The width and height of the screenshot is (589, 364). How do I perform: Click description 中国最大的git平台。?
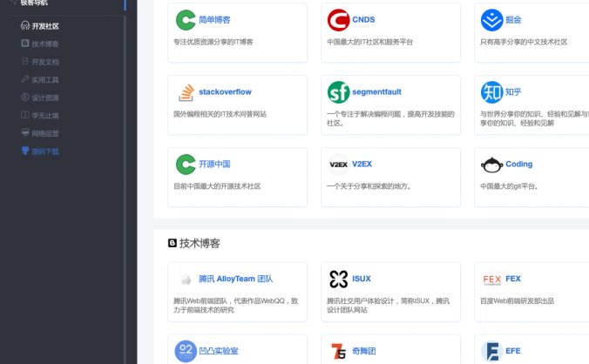coord(509,186)
